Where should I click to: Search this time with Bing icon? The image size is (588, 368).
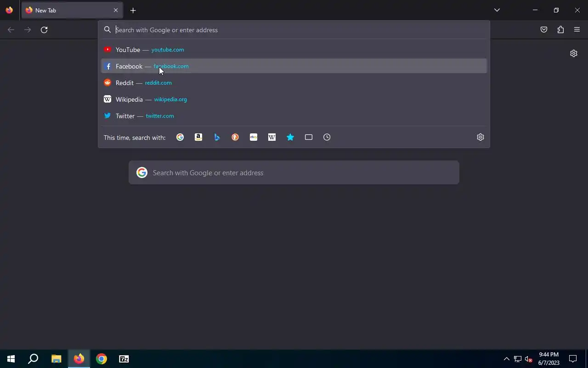pyautogui.click(x=217, y=137)
